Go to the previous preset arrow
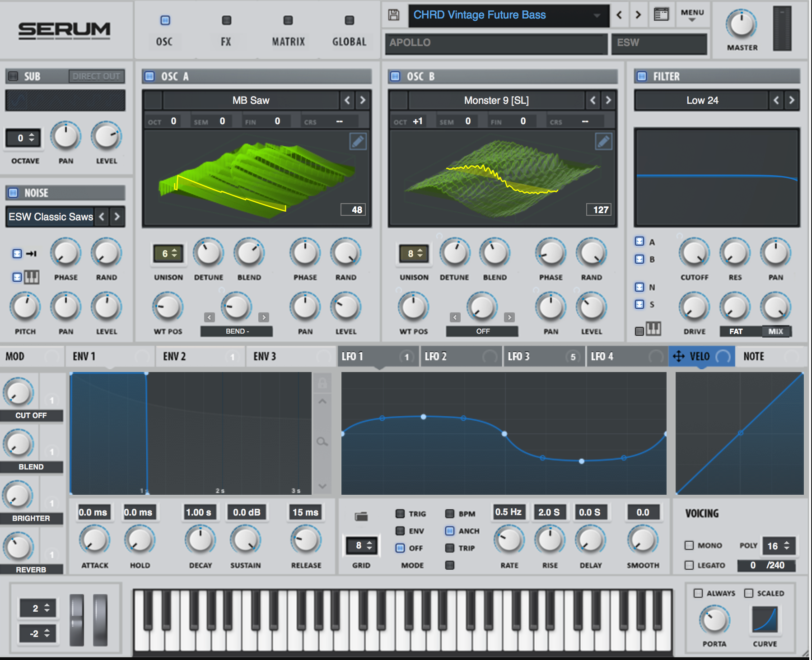 (x=619, y=15)
